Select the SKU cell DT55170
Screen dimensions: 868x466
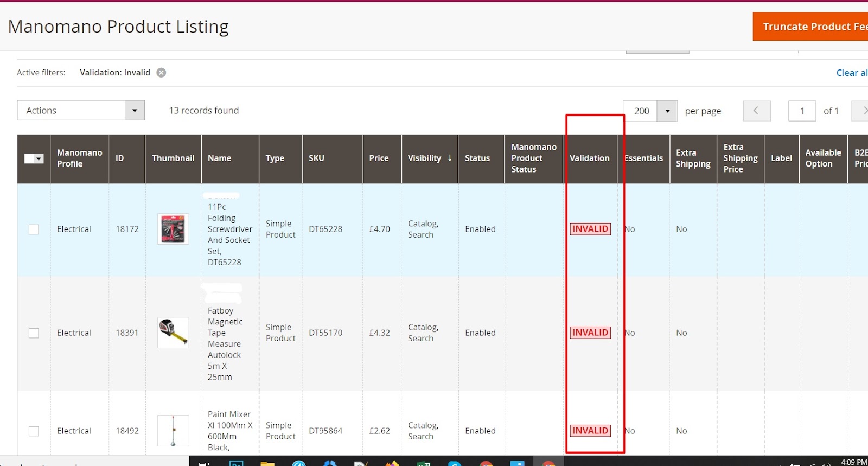(x=325, y=333)
